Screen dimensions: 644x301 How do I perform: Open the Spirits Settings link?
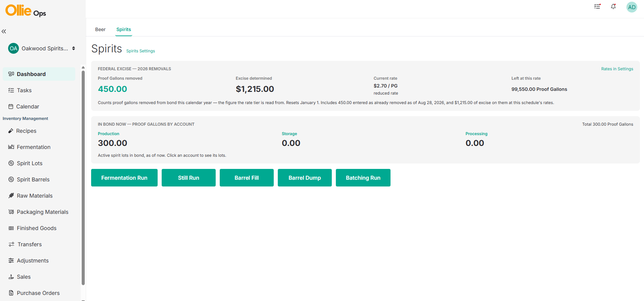pos(140,51)
